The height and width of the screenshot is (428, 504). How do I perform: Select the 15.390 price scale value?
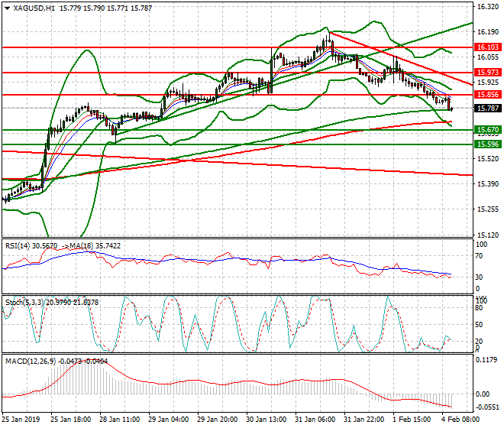coord(488,183)
